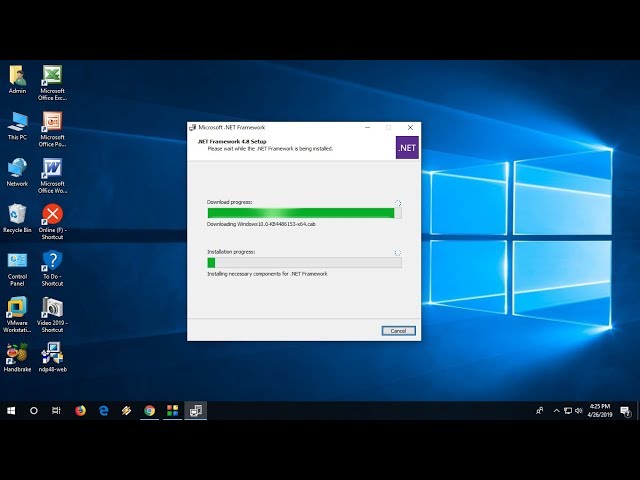The image size is (640, 480).
Task: Click the purple .NET logo
Action: (x=407, y=147)
